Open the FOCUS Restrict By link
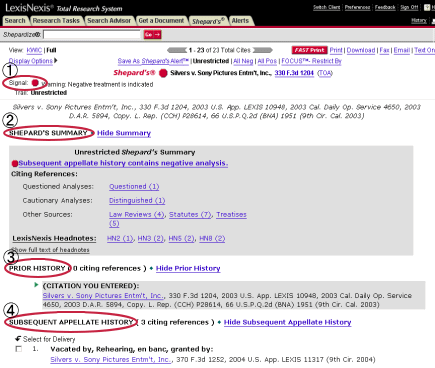Screen dimensions: 435x368 pyautogui.click(x=312, y=61)
